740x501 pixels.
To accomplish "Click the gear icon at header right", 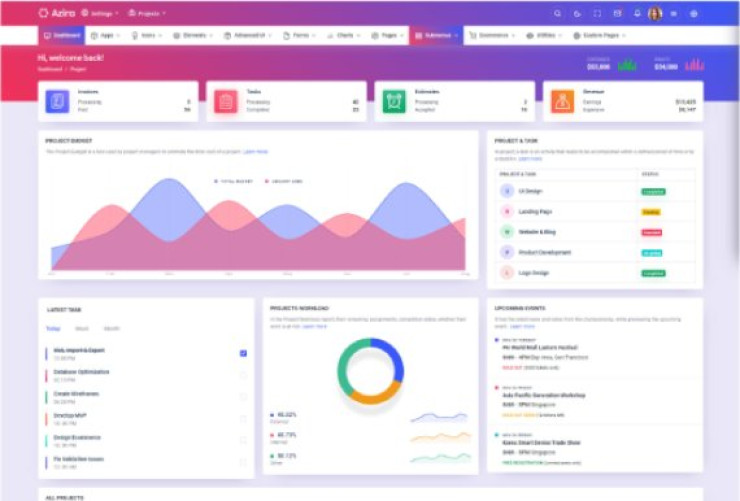I will point(694,14).
